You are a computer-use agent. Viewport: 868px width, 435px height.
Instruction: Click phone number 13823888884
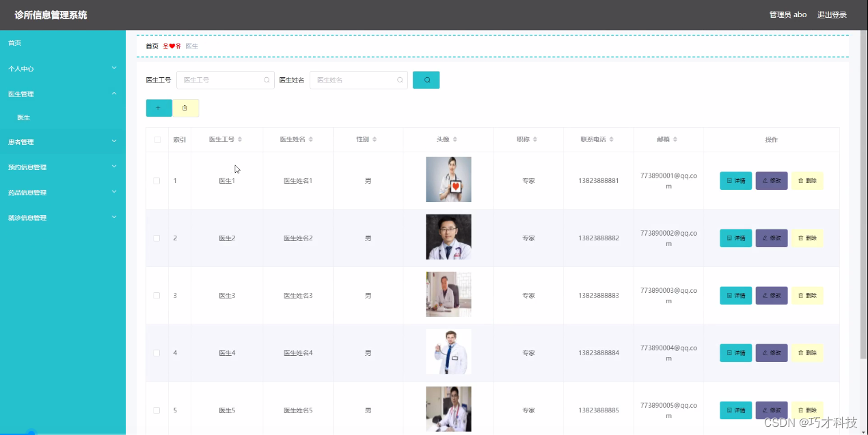pyautogui.click(x=599, y=353)
